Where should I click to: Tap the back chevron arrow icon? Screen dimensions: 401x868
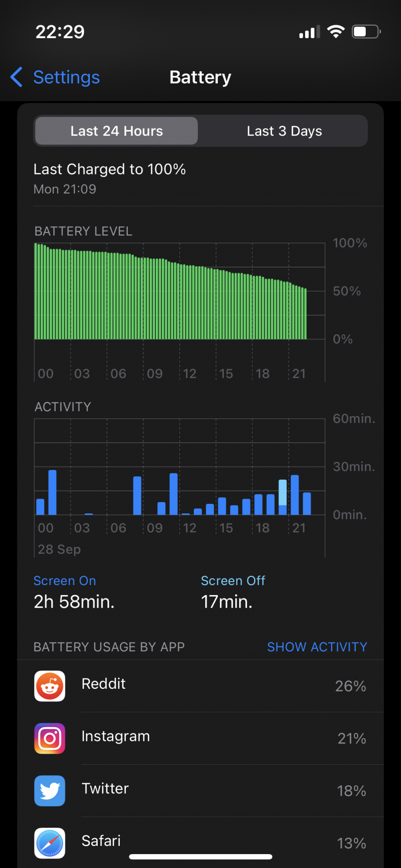[16, 77]
